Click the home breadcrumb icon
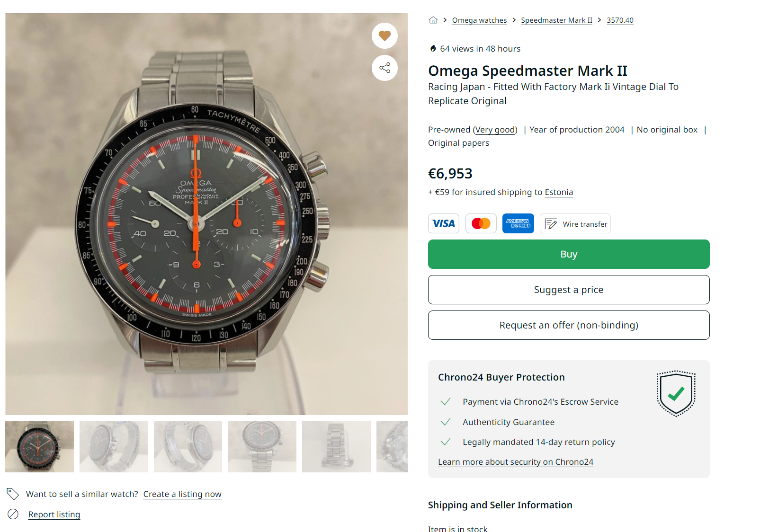The image size is (769, 532). [x=433, y=20]
